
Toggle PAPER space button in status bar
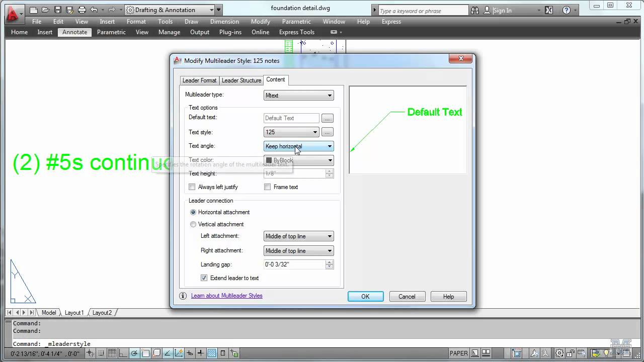459,353
